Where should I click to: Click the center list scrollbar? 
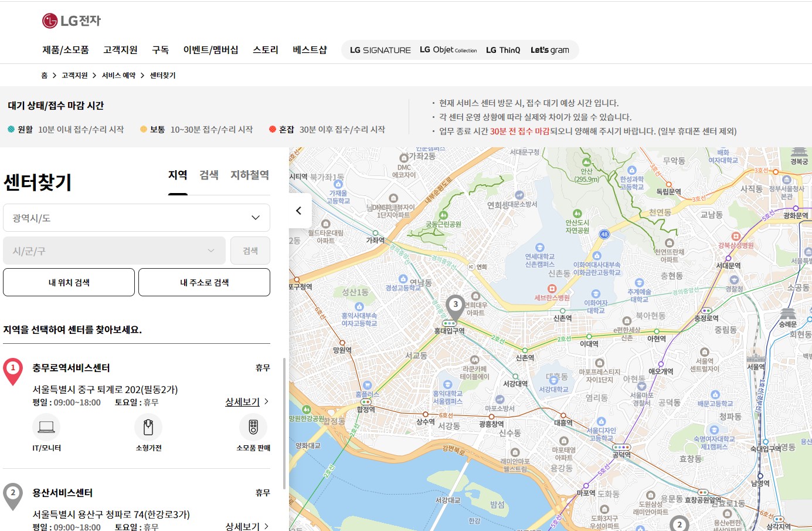pos(284,424)
